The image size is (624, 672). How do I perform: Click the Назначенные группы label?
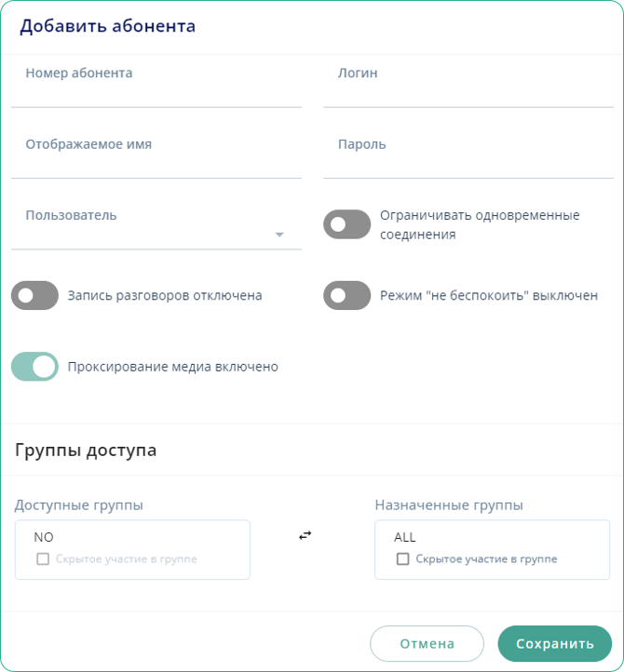[448, 505]
